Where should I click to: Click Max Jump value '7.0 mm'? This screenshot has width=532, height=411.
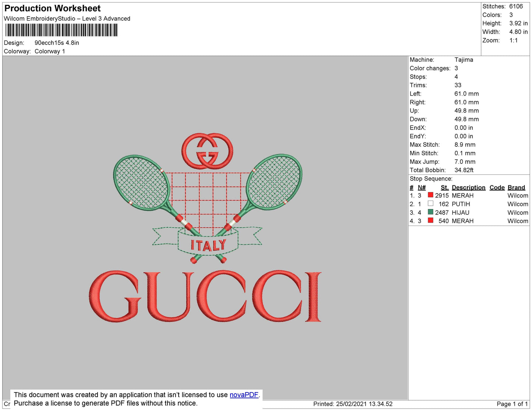tap(465, 162)
